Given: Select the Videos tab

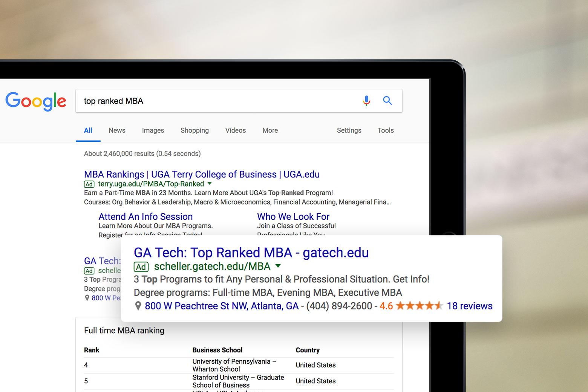Looking at the screenshot, I should point(235,130).
